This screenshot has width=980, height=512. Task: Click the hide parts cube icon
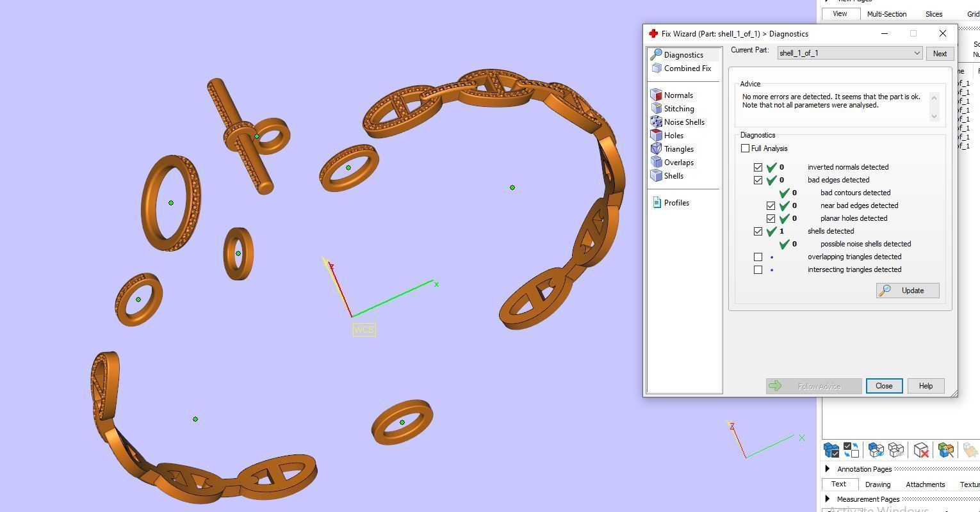(x=896, y=451)
